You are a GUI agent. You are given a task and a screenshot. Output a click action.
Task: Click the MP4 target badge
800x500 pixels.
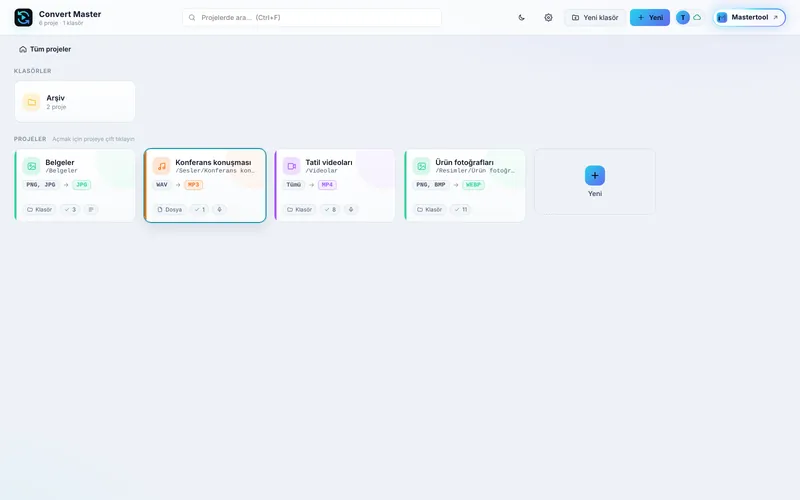(x=327, y=185)
